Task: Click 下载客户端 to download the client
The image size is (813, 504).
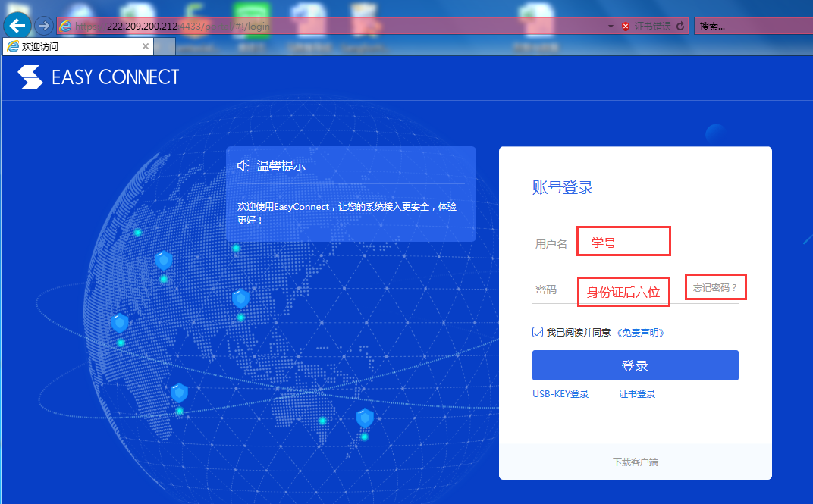Action: tap(636, 462)
